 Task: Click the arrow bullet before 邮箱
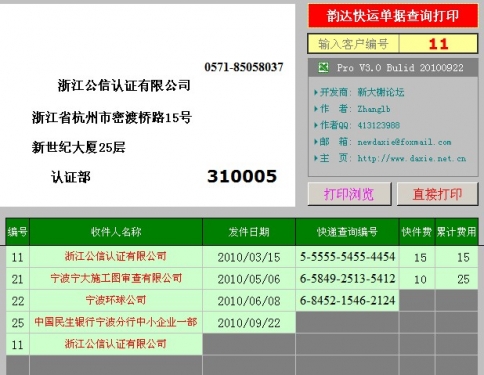coord(316,142)
